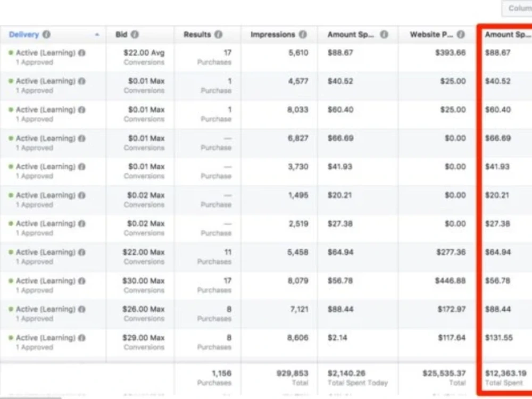
Task: Click the $12,363.19 Total Spent figure
Action: pyautogui.click(x=505, y=373)
